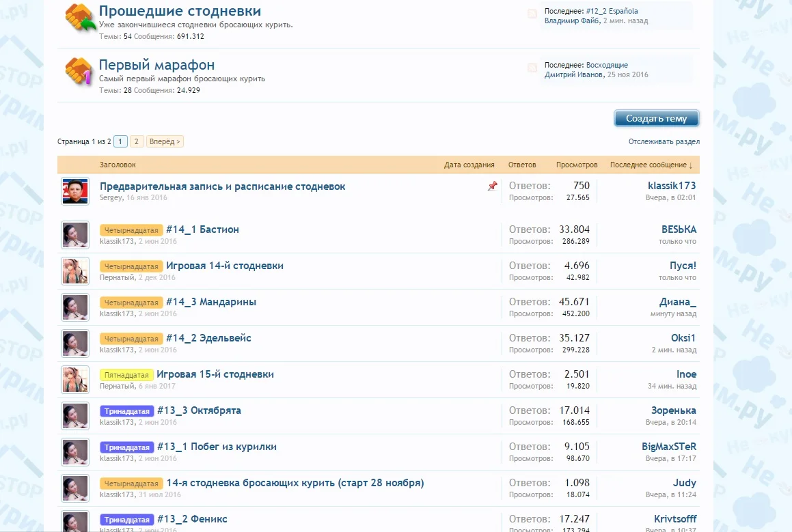Open the #14_3 Мандарины thread
The width and height of the screenshot is (792, 532).
(x=210, y=302)
